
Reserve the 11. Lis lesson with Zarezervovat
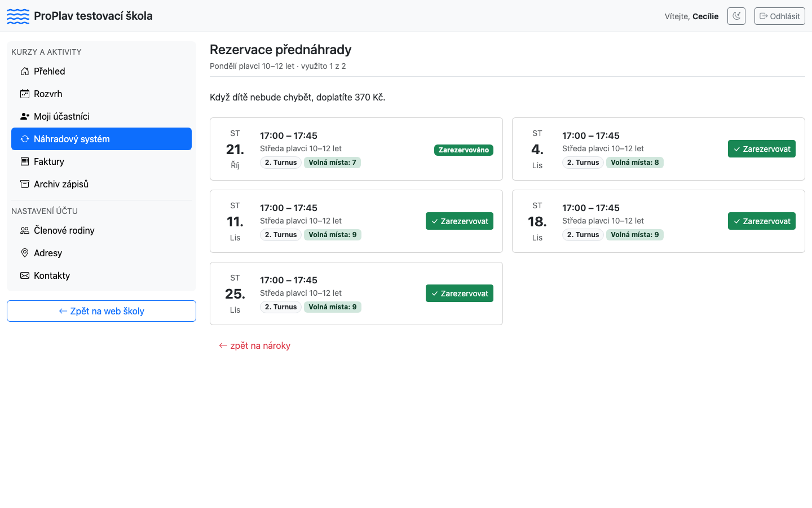460,221
